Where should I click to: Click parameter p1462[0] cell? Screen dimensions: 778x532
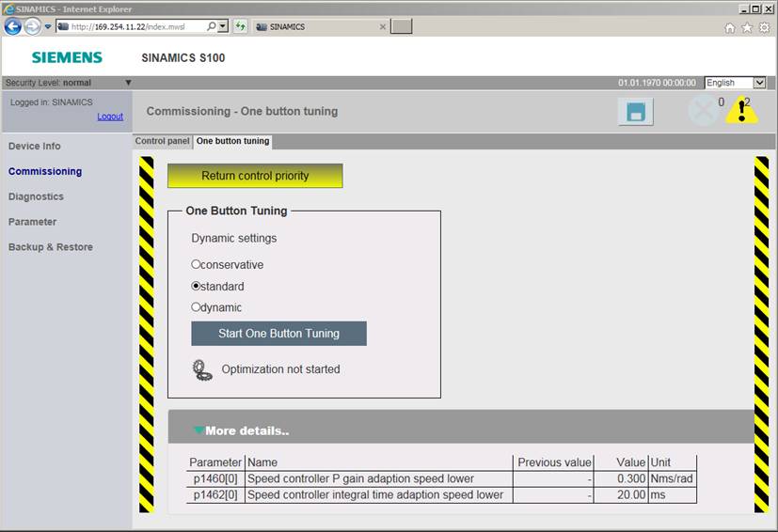(215, 495)
